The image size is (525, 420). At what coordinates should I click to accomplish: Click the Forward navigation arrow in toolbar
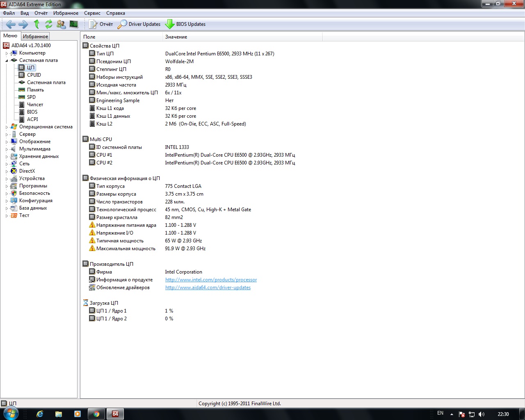pos(23,24)
